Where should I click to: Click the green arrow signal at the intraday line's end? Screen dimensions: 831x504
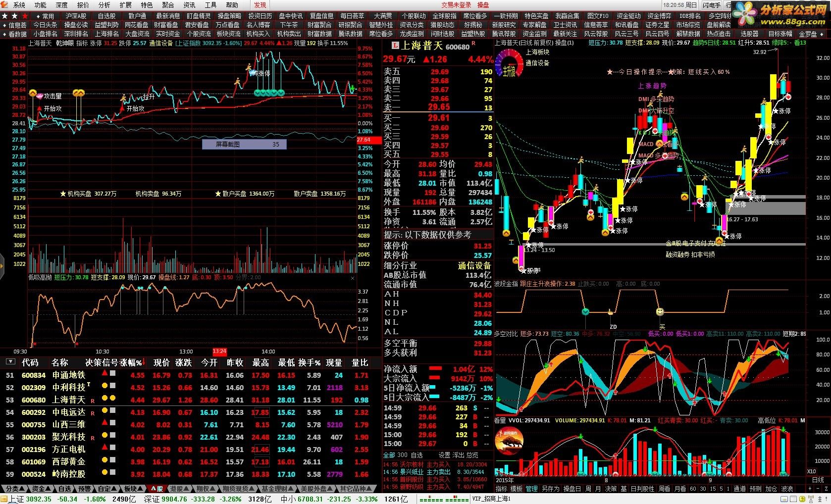coord(352,89)
